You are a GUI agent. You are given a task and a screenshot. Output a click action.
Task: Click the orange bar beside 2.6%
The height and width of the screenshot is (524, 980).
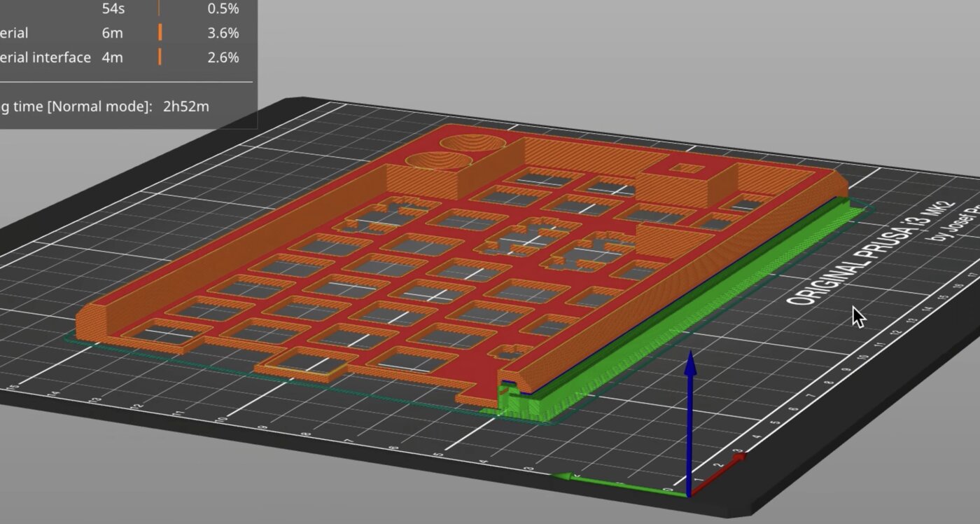160,57
